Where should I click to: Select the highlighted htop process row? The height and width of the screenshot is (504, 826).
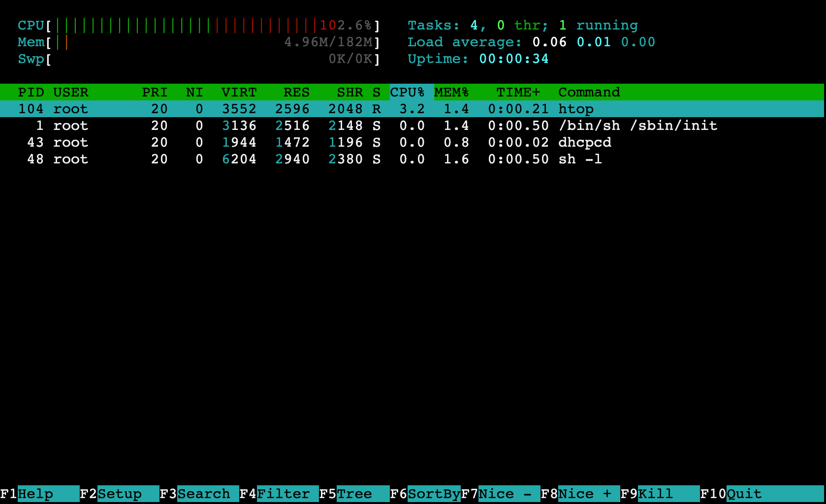click(x=295, y=109)
